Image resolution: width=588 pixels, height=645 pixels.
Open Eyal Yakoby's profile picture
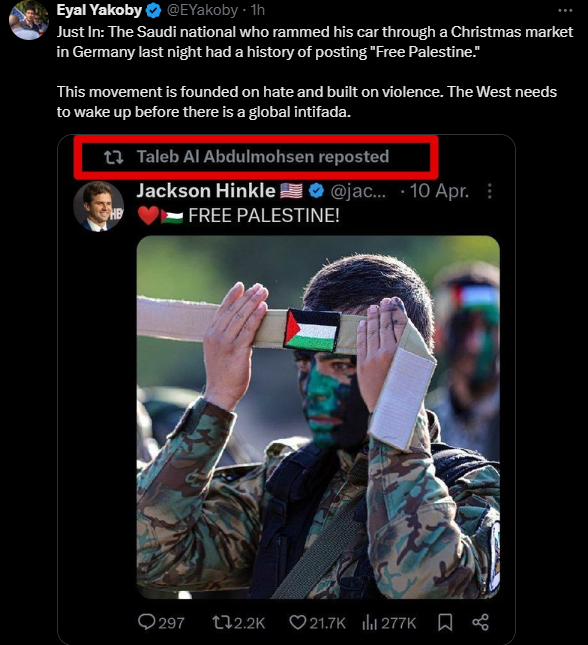(28, 20)
